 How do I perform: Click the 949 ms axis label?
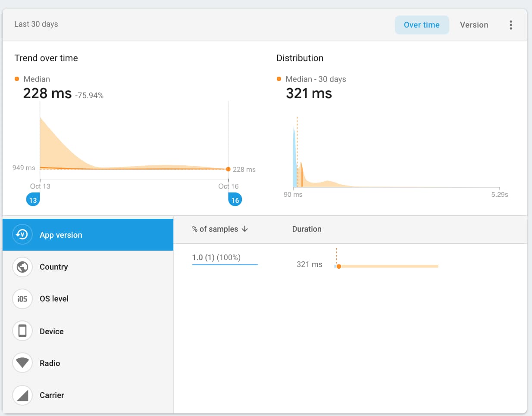coord(24,168)
